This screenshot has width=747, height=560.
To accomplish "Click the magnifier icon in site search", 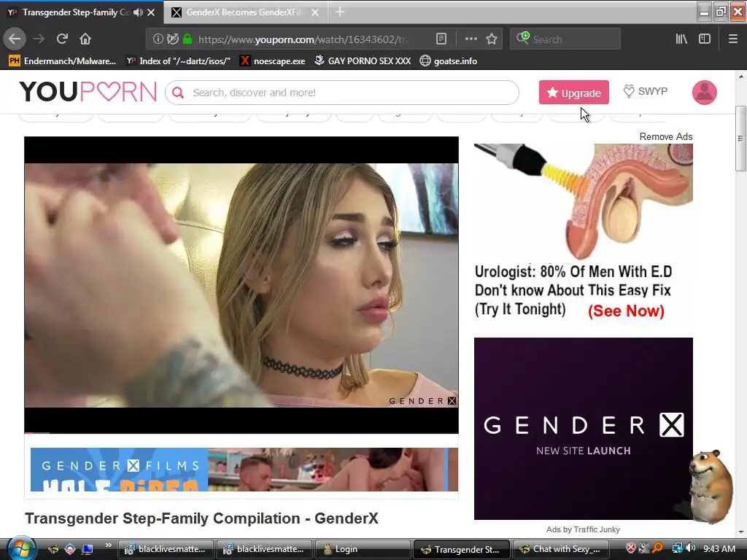I will tap(178, 93).
